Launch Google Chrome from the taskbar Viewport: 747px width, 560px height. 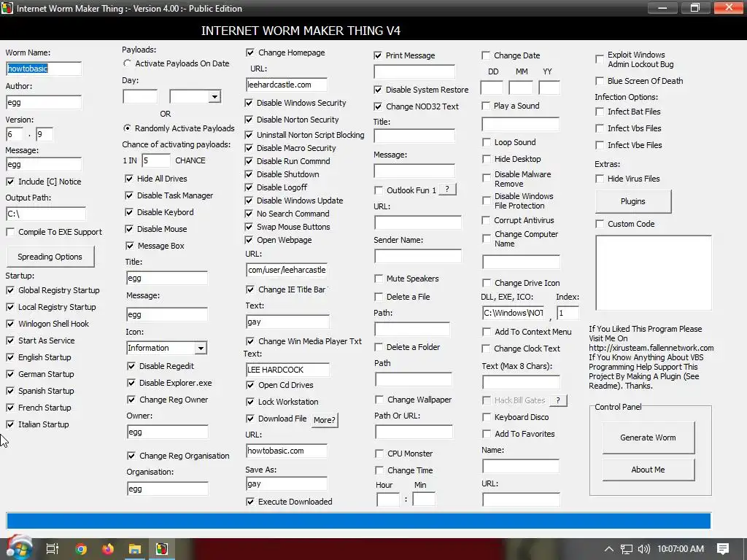[80, 549]
